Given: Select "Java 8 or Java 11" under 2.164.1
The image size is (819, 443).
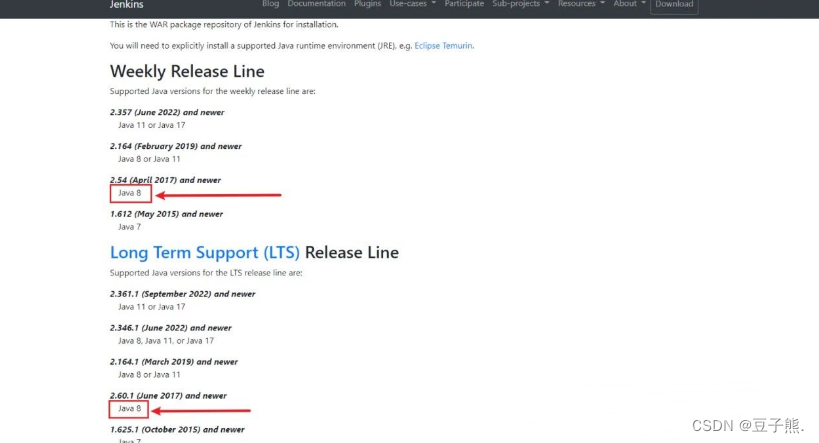Looking at the screenshot, I should click(149, 375).
